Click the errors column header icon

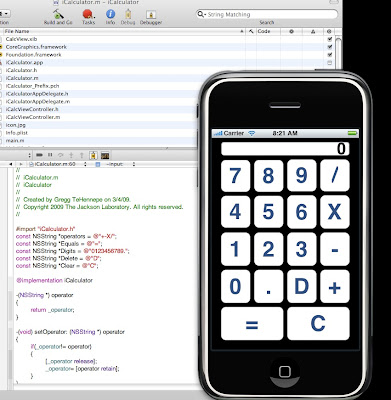[x=291, y=31]
